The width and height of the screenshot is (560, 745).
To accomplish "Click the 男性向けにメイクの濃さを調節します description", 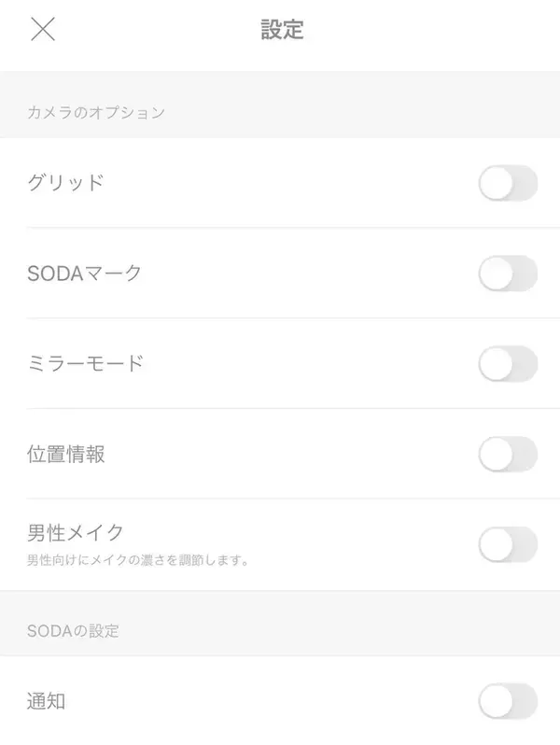I will tap(136, 561).
